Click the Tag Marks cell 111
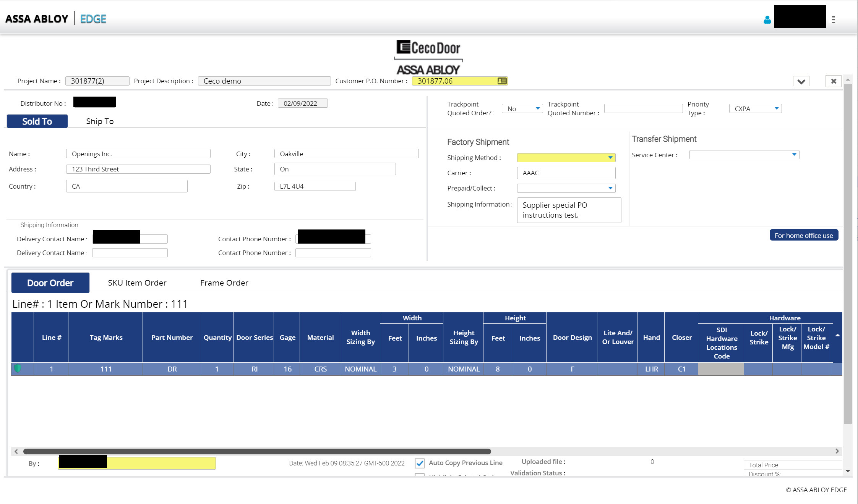The width and height of the screenshot is (858, 504). pos(106,369)
